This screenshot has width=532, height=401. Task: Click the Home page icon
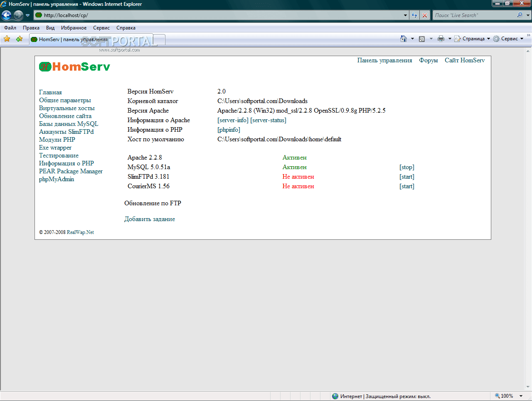coord(403,39)
